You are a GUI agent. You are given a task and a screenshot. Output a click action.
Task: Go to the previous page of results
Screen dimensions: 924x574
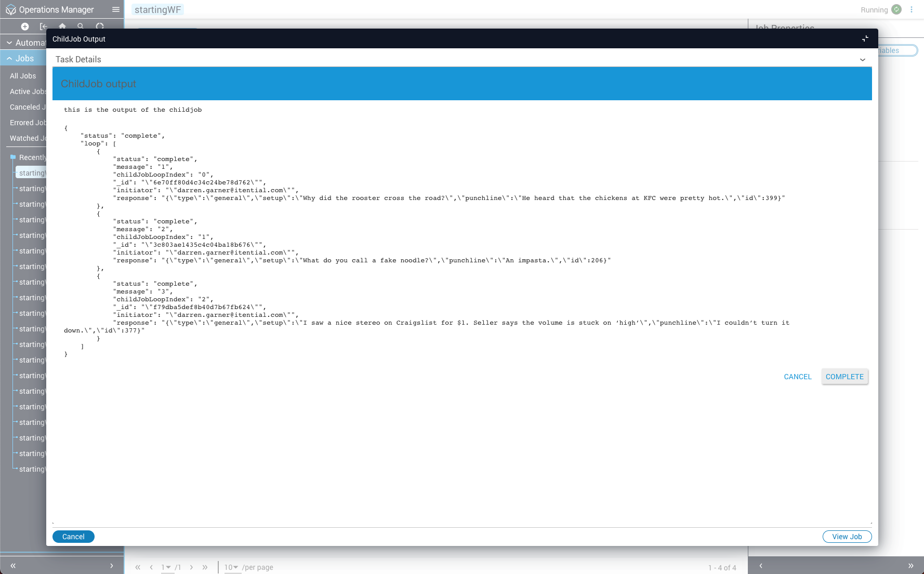151,567
